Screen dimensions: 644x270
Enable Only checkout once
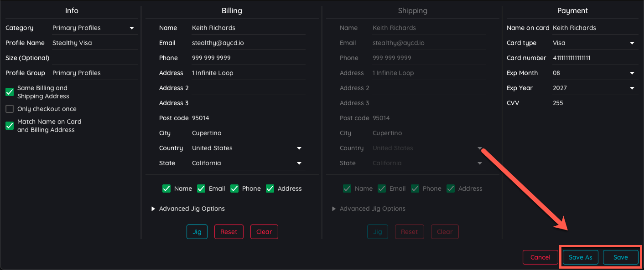click(x=10, y=109)
